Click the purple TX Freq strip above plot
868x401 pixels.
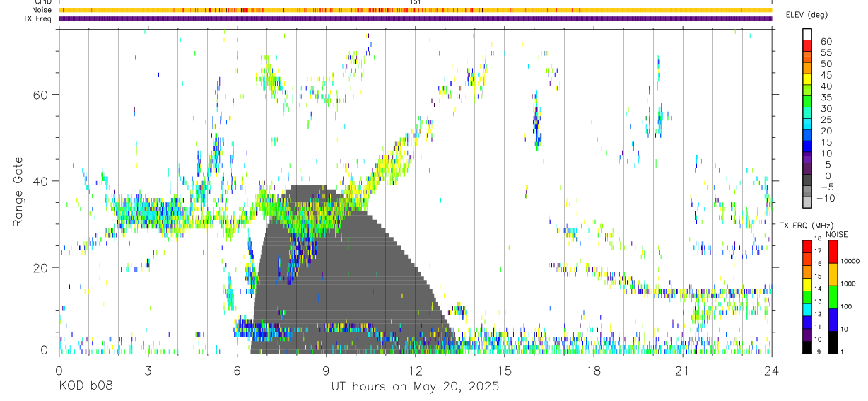[x=416, y=18]
